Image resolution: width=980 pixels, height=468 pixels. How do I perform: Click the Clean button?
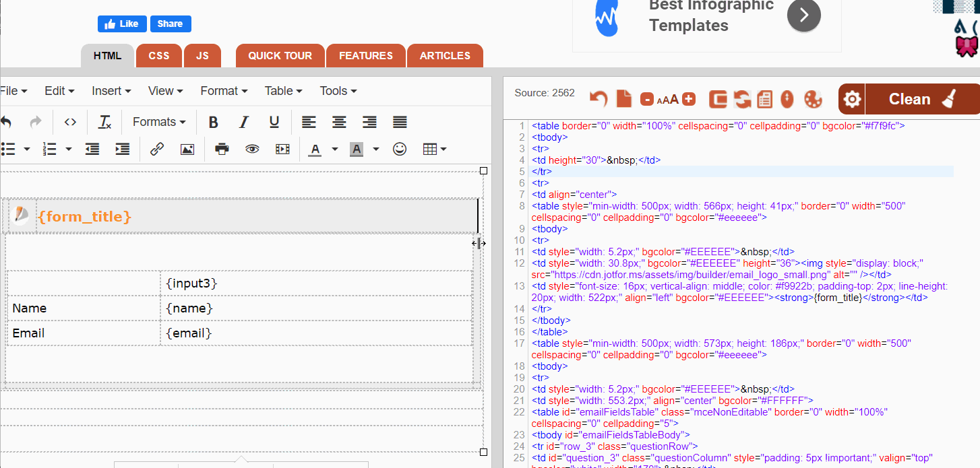click(x=921, y=100)
